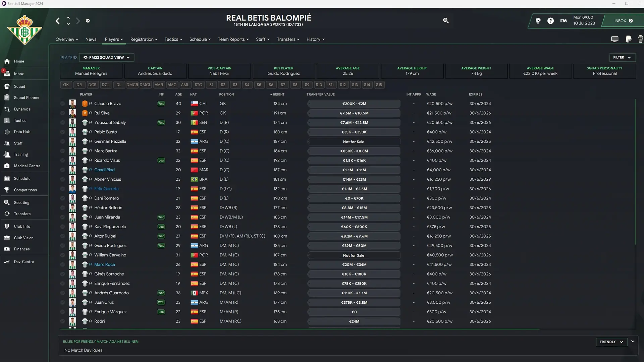Open the help question mark icon

point(550,21)
